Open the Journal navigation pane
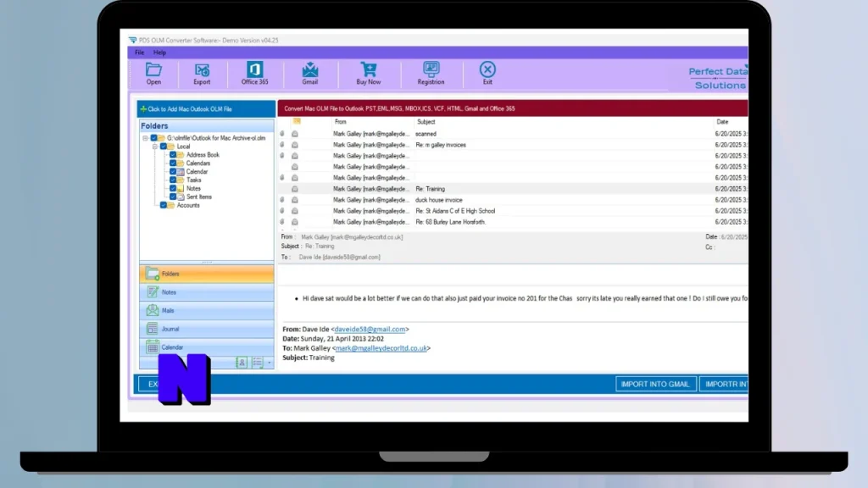Viewport: 868px width, 488px height. (x=207, y=329)
